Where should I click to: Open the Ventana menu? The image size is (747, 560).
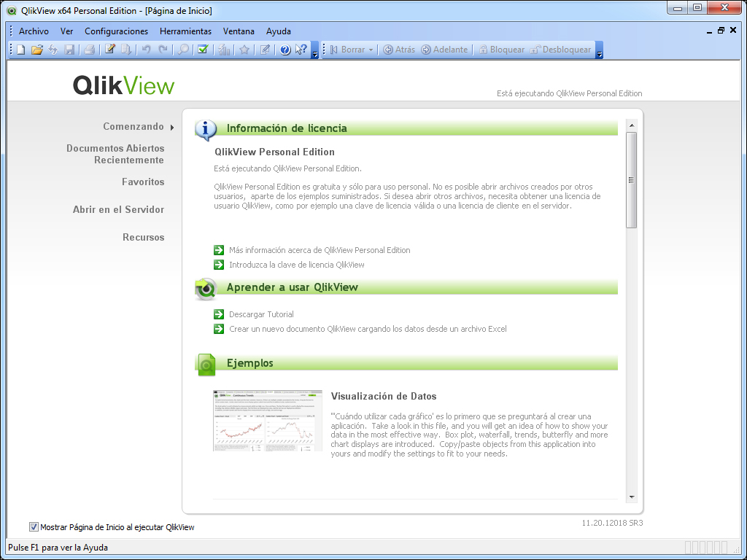pyautogui.click(x=239, y=31)
